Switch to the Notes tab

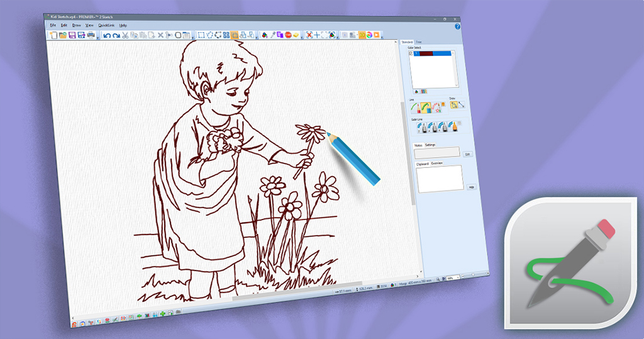[x=418, y=145]
